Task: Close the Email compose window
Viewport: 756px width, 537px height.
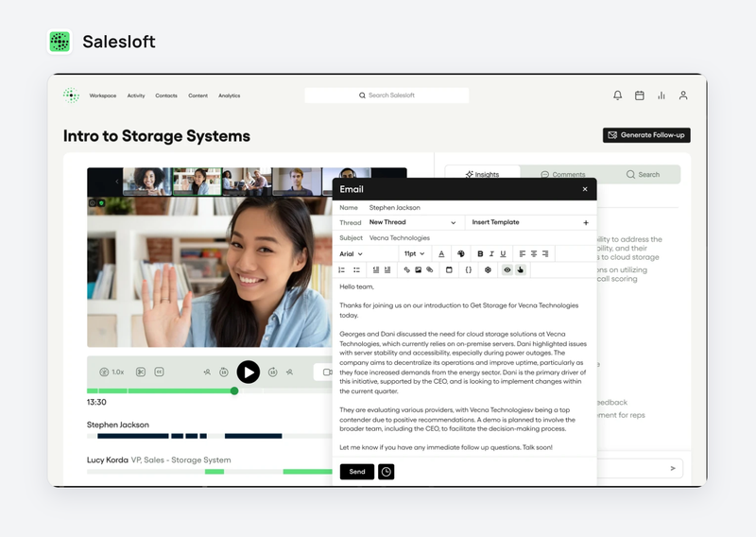Action: 585,189
